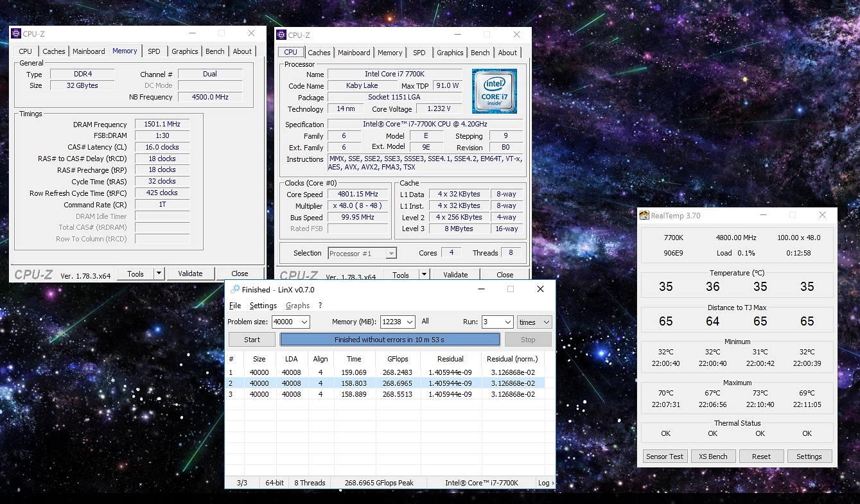Click the Name field 'Intel Core i7 7700K'

(395, 74)
